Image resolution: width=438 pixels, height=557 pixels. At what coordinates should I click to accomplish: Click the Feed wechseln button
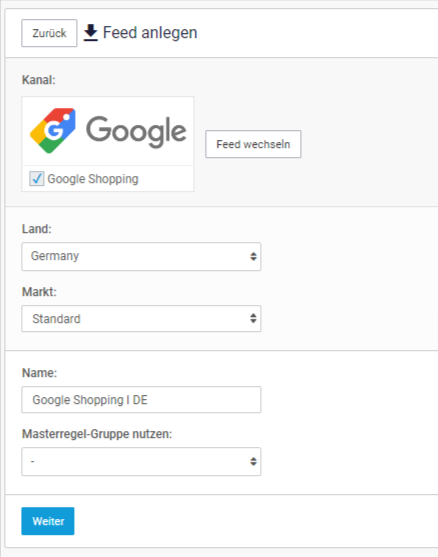253,144
